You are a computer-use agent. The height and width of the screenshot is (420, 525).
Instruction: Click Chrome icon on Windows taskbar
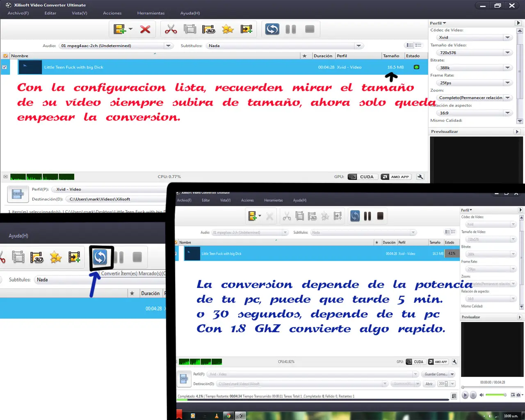point(229,415)
